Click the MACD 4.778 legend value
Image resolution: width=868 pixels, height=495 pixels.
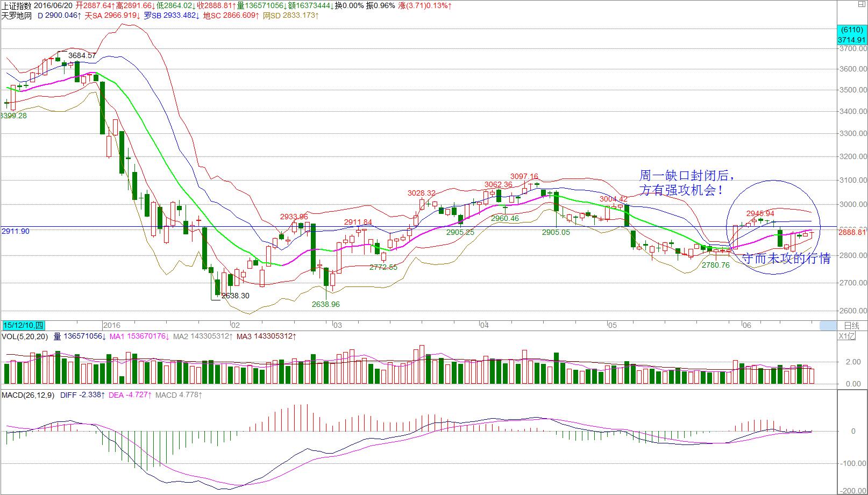[x=179, y=396]
